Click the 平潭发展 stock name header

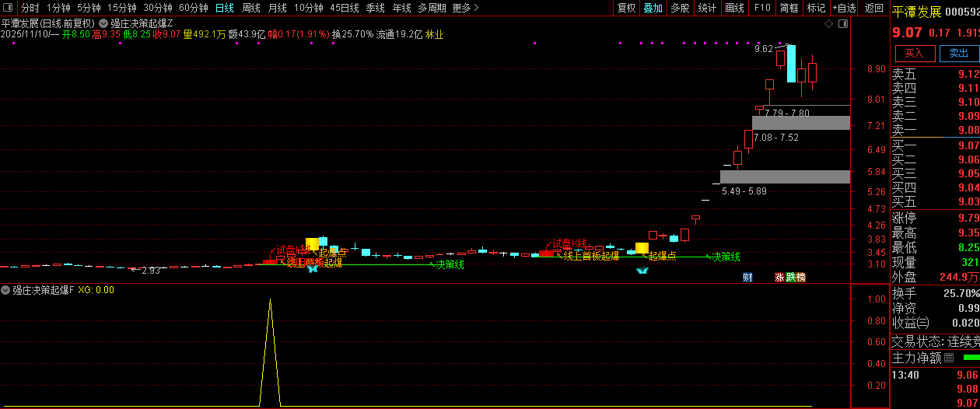point(916,12)
